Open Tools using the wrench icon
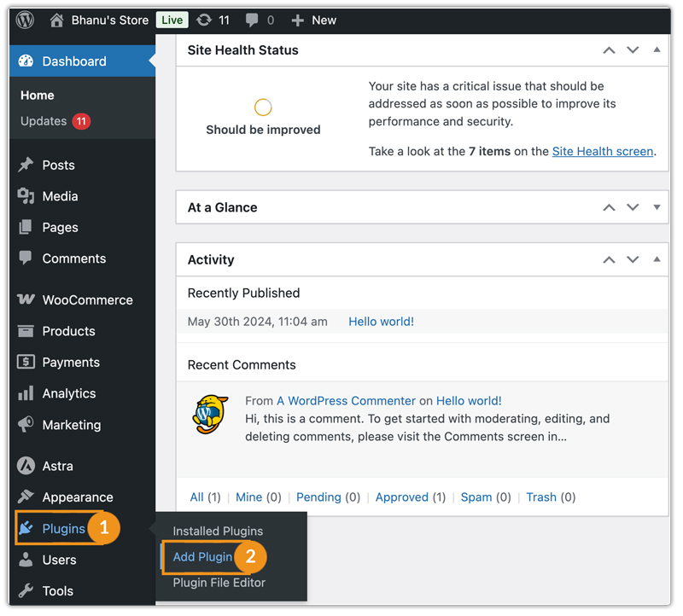Viewport: 683px width, 616px height. click(26, 590)
